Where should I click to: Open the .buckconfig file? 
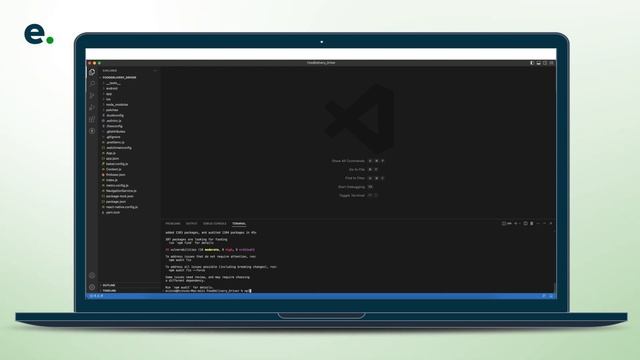(115, 116)
